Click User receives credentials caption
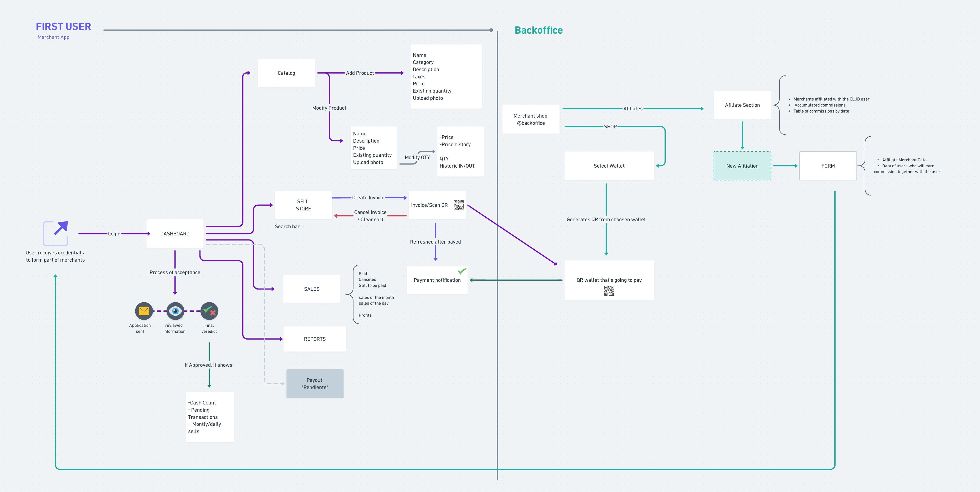The width and height of the screenshot is (980, 492). (x=55, y=256)
